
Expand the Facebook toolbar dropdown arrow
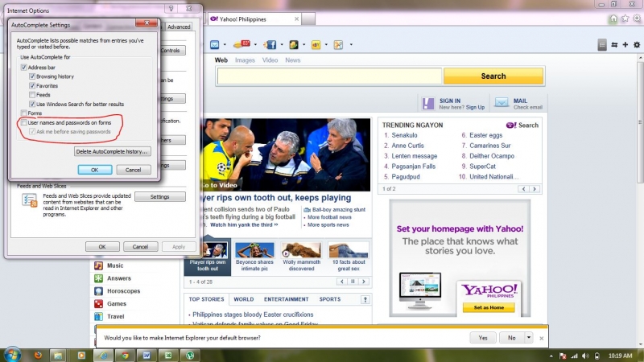click(x=280, y=45)
